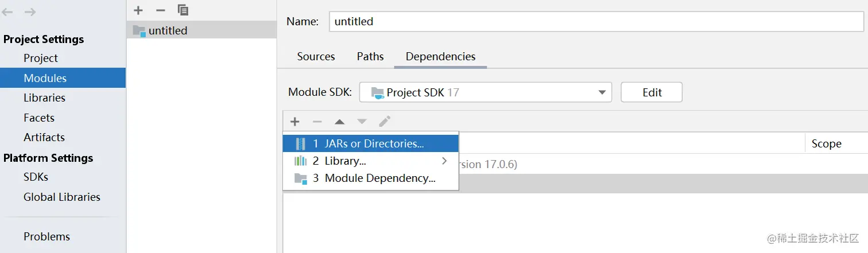Viewport: 868px width, 253px height.
Task: Open Facets settings
Action: point(39,118)
